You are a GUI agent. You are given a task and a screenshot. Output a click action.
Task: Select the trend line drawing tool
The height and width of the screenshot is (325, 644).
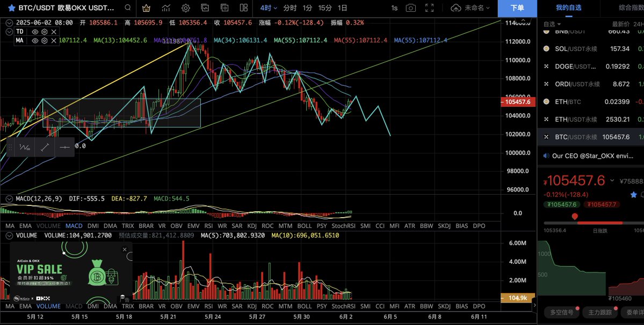(x=45, y=147)
